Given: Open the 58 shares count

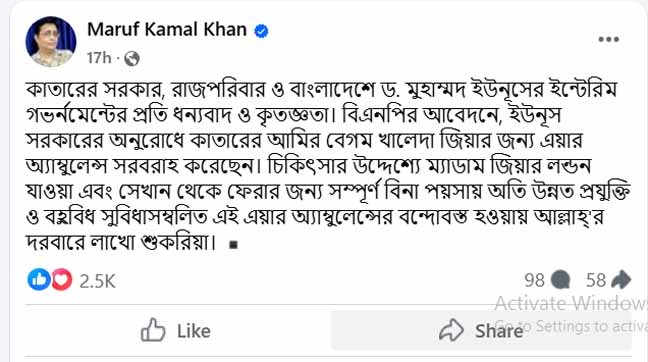Looking at the screenshot, I should 596,280.
